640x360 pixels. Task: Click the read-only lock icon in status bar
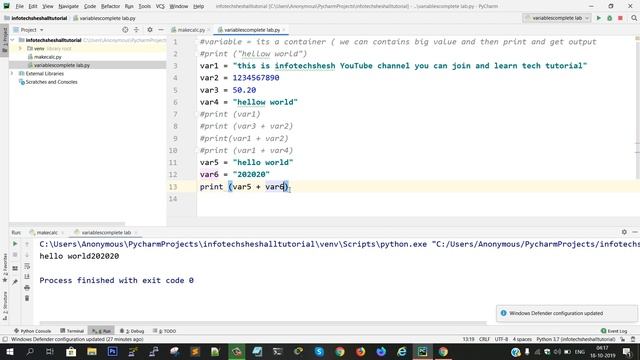click(622, 339)
